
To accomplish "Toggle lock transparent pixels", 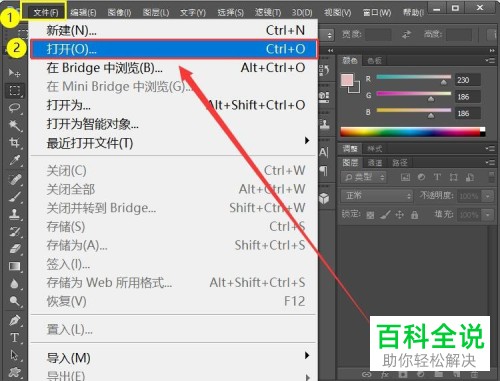I will [370, 215].
